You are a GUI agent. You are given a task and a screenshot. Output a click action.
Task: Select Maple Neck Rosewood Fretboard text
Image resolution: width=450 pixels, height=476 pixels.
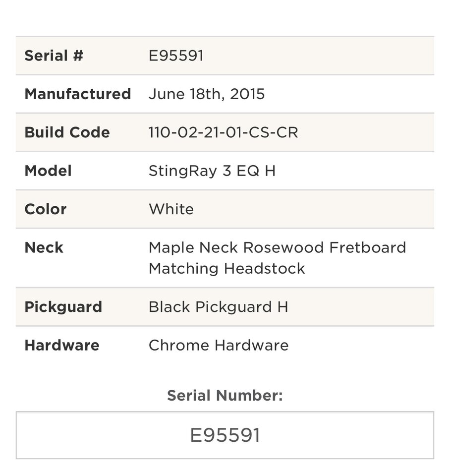click(278, 247)
